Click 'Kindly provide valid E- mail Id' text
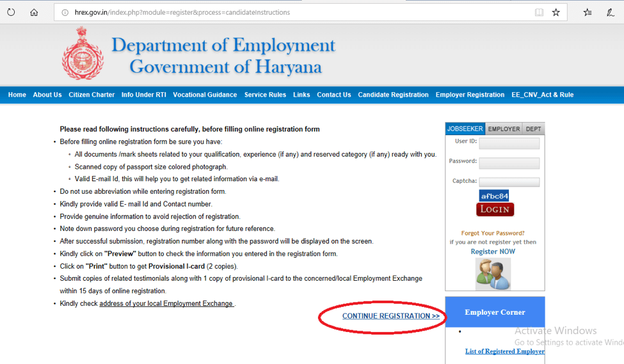Viewport: 624px width, 364px height. (x=136, y=204)
